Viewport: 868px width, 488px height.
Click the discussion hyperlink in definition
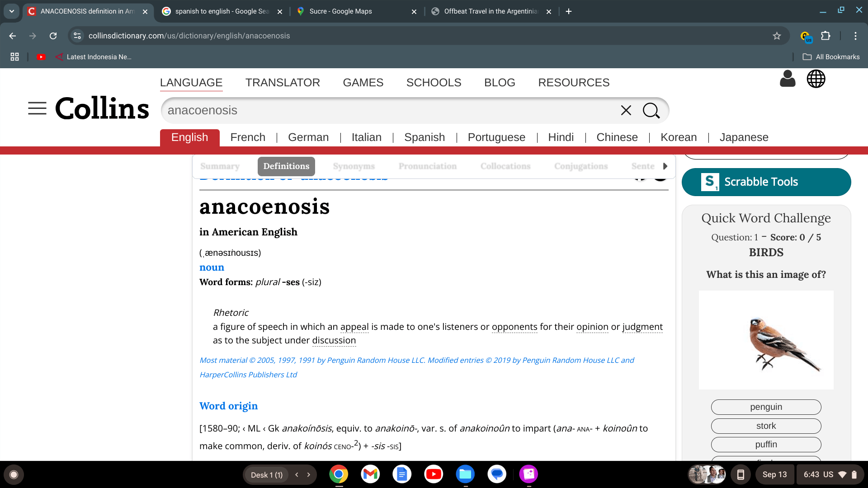click(333, 340)
